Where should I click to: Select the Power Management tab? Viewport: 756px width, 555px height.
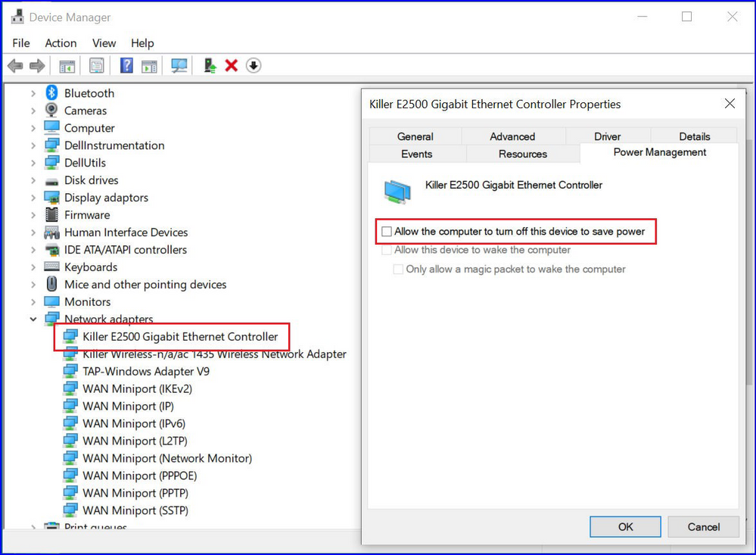(x=660, y=152)
